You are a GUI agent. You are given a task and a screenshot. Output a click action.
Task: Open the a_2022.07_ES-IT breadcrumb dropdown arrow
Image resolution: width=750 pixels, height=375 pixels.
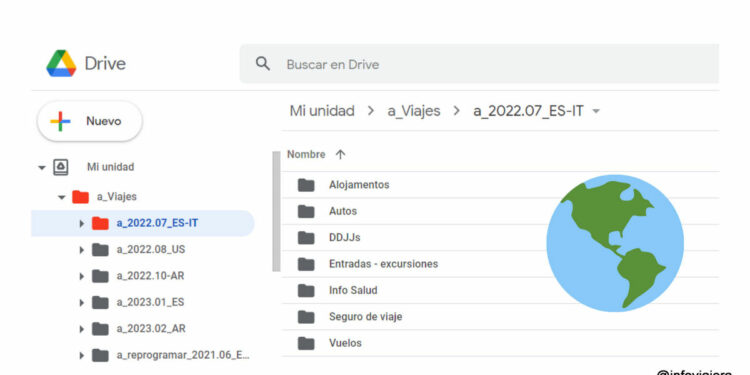596,112
